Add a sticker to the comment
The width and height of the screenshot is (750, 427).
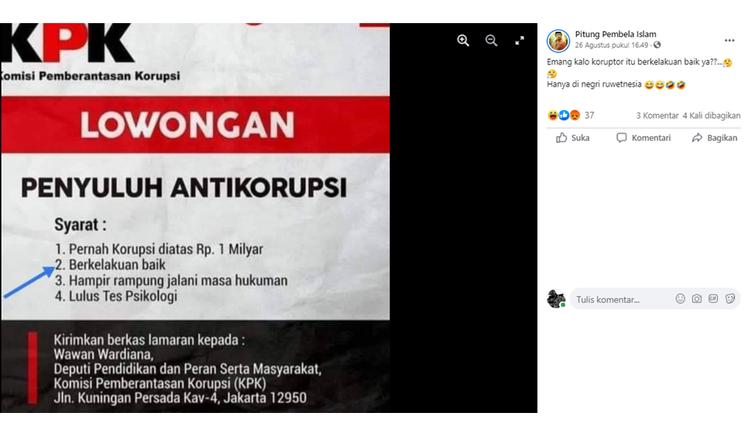coord(730,299)
